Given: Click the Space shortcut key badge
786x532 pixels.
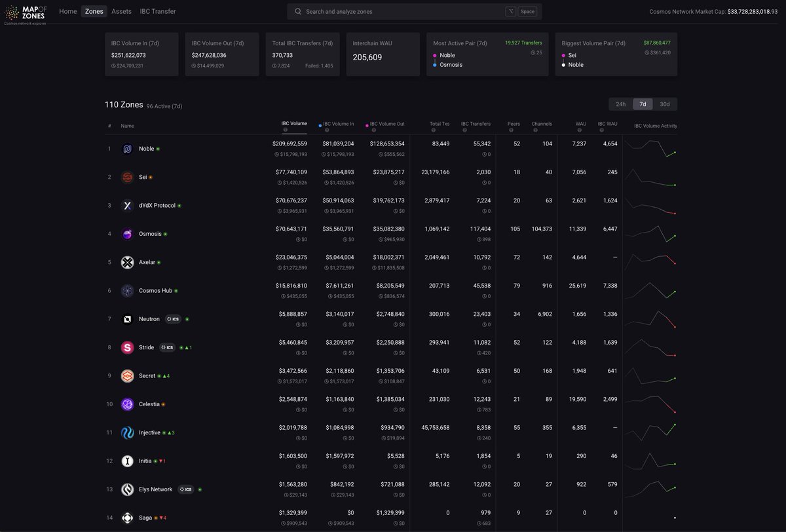Looking at the screenshot, I should [x=528, y=12].
